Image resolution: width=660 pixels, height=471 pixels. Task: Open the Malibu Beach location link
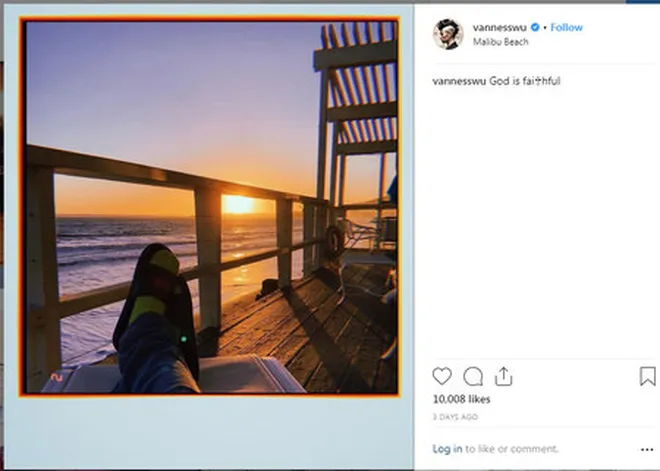500,42
